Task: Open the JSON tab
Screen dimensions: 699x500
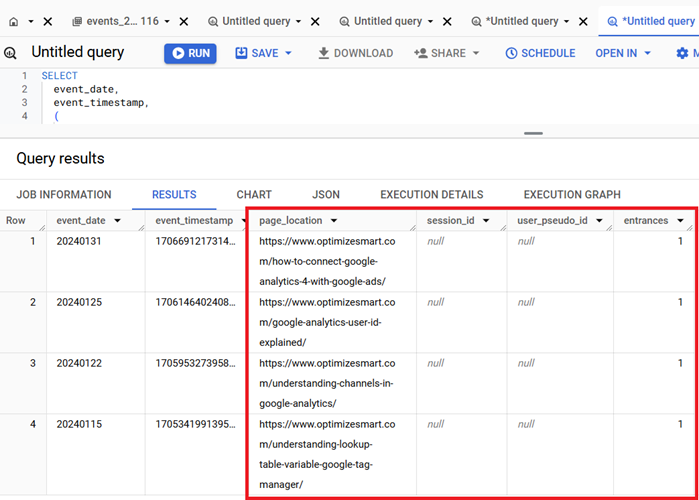Action: (326, 195)
